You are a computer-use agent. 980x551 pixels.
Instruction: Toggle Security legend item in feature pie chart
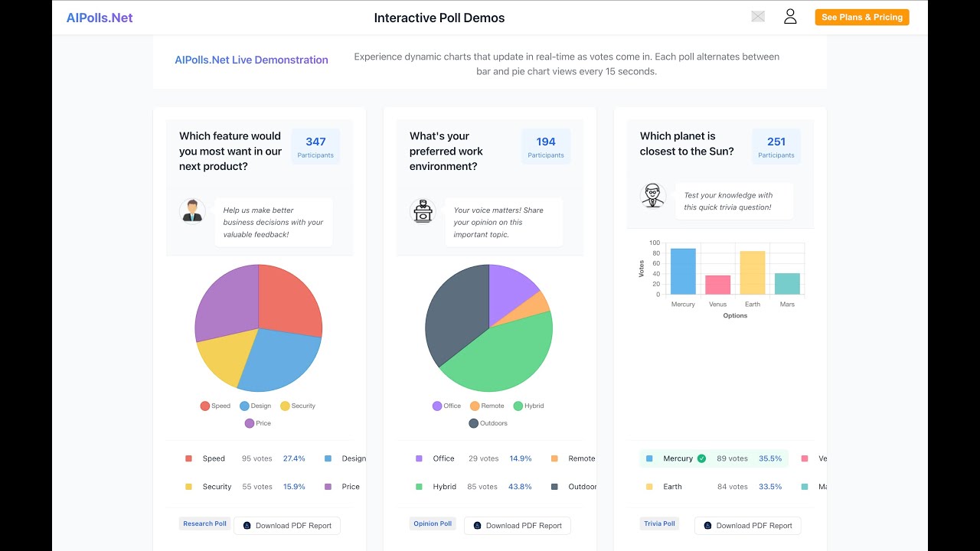(298, 406)
